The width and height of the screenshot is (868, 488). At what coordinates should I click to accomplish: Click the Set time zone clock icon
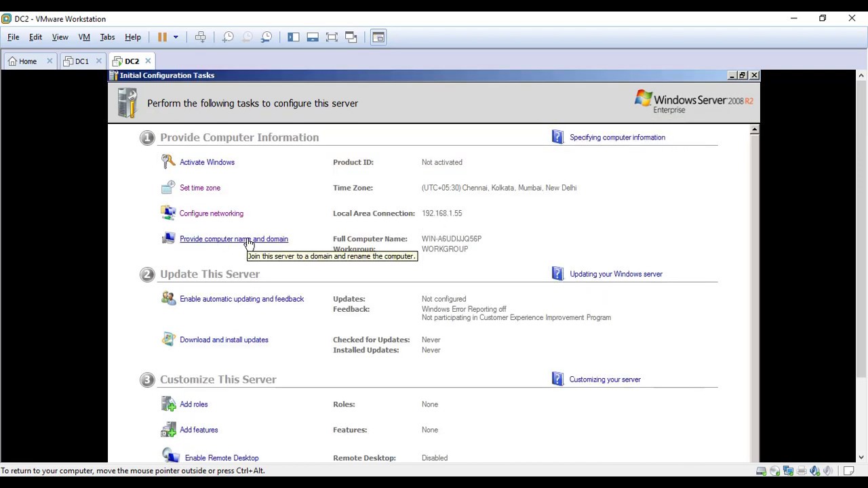click(168, 188)
